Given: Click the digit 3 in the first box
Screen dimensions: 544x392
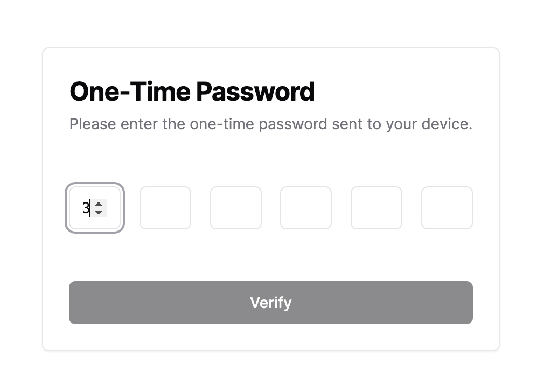Looking at the screenshot, I should [x=85, y=208].
